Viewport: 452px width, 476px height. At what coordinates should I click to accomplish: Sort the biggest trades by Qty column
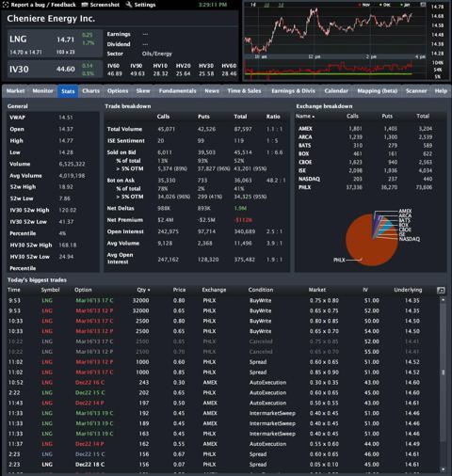click(143, 290)
